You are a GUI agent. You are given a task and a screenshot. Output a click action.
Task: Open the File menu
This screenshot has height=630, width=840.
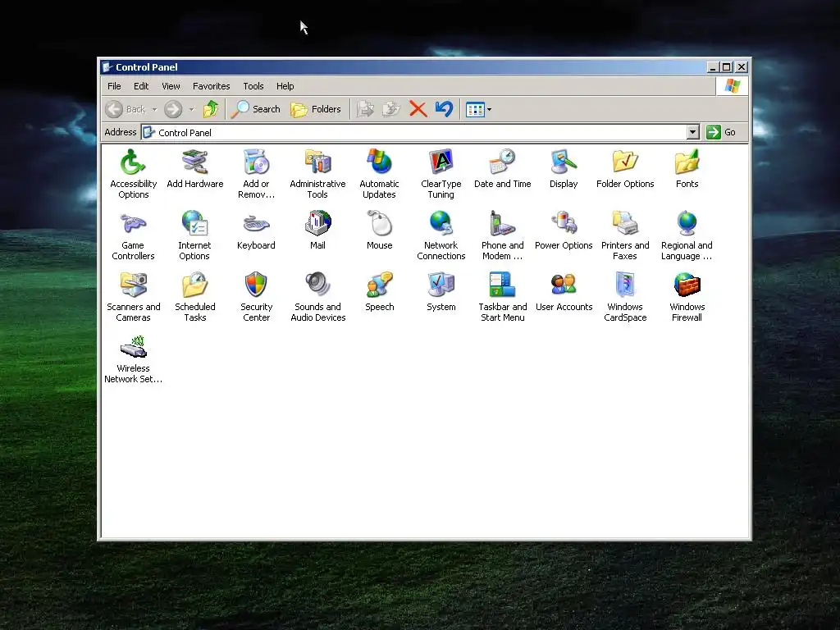tap(114, 86)
